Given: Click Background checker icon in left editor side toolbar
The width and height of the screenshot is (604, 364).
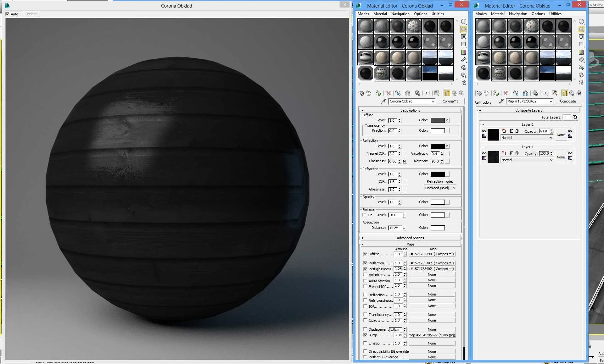Looking at the screenshot, I should click(464, 37).
